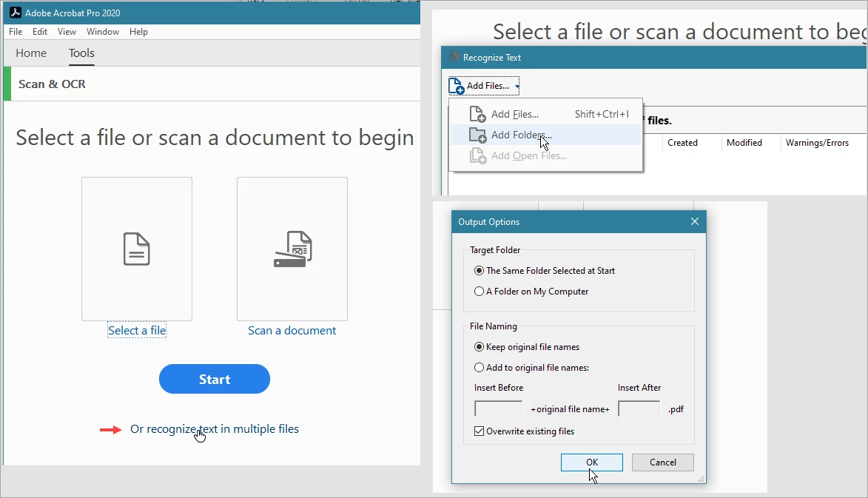This screenshot has width=868, height=498.
Task: Click the Modified column header
Action: (x=744, y=143)
